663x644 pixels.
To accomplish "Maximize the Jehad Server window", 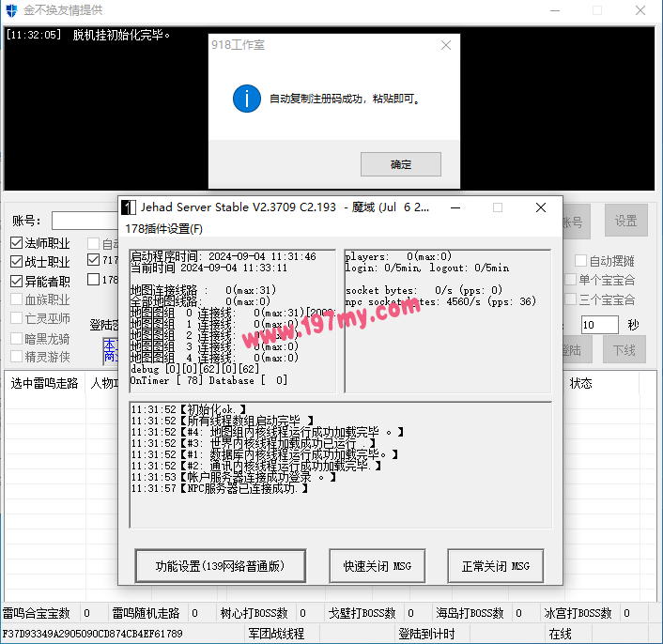I will (x=497, y=207).
